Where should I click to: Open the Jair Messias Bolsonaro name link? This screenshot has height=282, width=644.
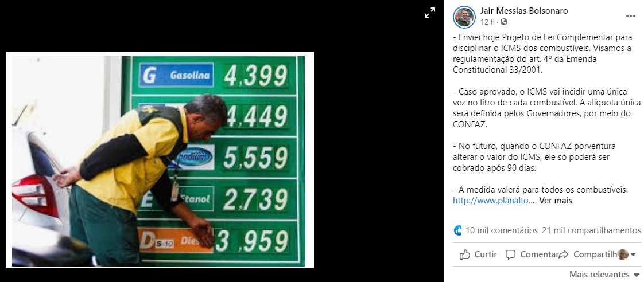point(523,11)
